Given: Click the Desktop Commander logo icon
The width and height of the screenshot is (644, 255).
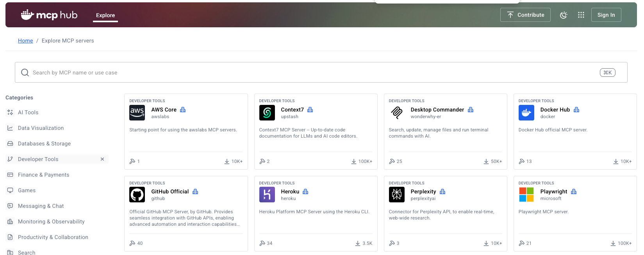Looking at the screenshot, I should coord(397,113).
